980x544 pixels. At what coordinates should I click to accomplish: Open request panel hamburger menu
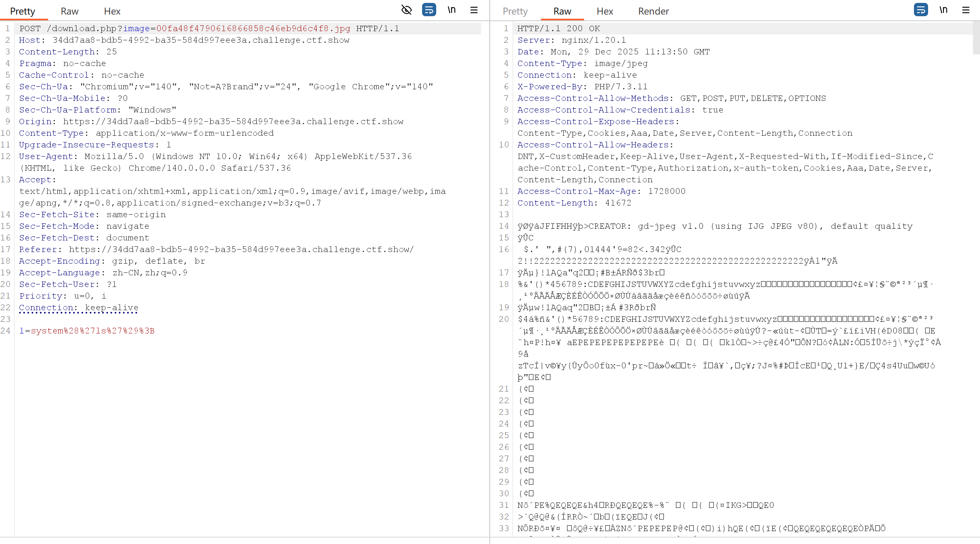[x=474, y=10]
